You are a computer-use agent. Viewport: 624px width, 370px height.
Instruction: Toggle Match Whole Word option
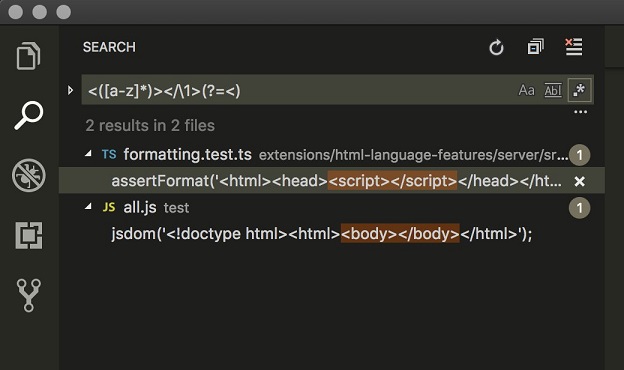(x=553, y=90)
